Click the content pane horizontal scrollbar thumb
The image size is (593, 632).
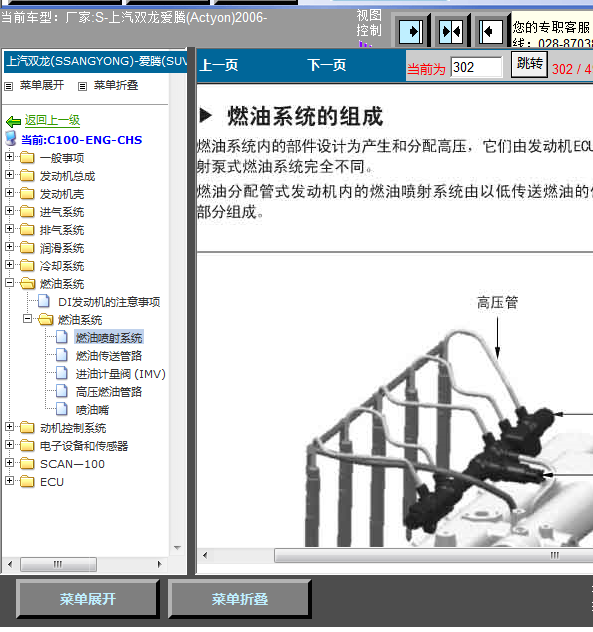click(434, 555)
